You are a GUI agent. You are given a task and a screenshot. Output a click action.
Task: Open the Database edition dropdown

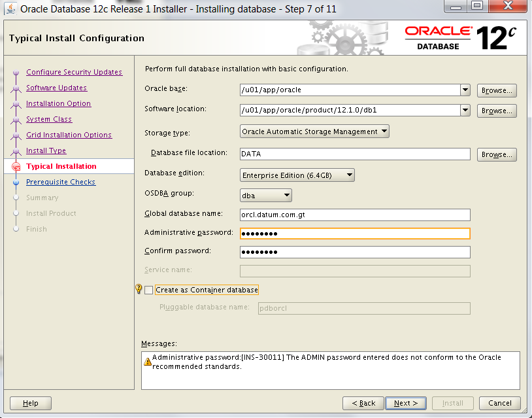point(297,175)
